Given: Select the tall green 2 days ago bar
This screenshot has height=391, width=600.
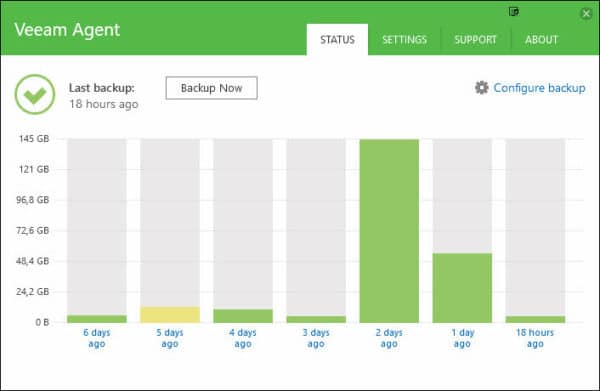Looking at the screenshot, I should coord(389,231).
